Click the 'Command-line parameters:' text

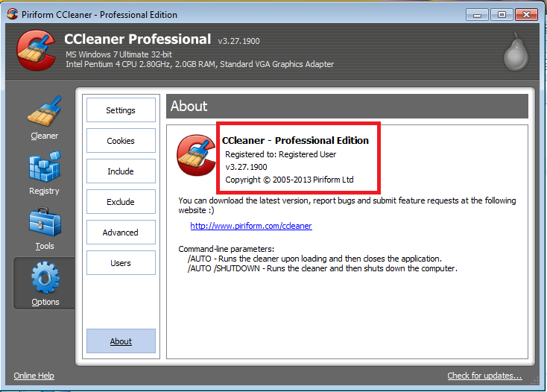click(x=226, y=249)
